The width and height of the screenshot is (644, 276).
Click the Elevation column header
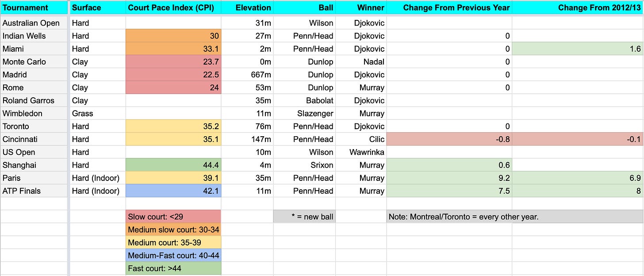[247, 8]
